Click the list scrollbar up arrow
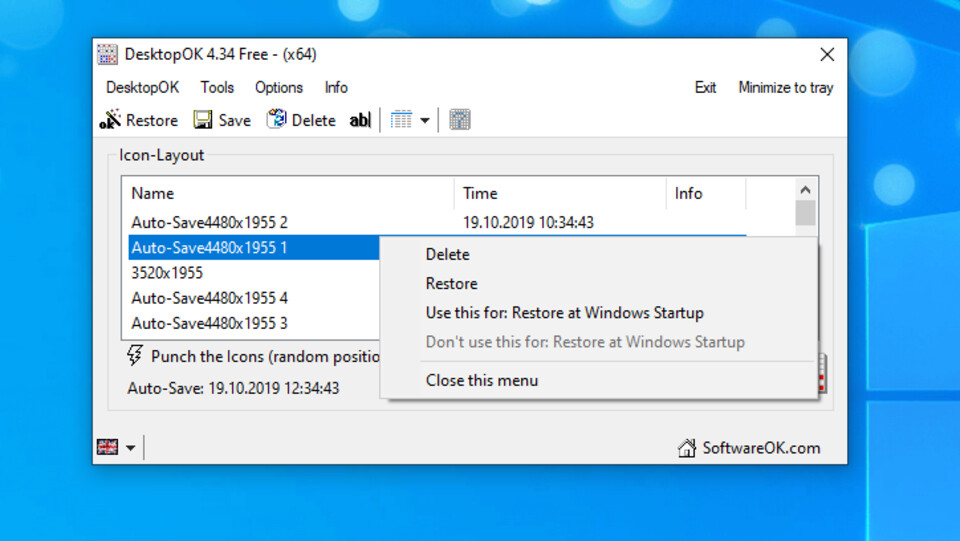 [805, 190]
